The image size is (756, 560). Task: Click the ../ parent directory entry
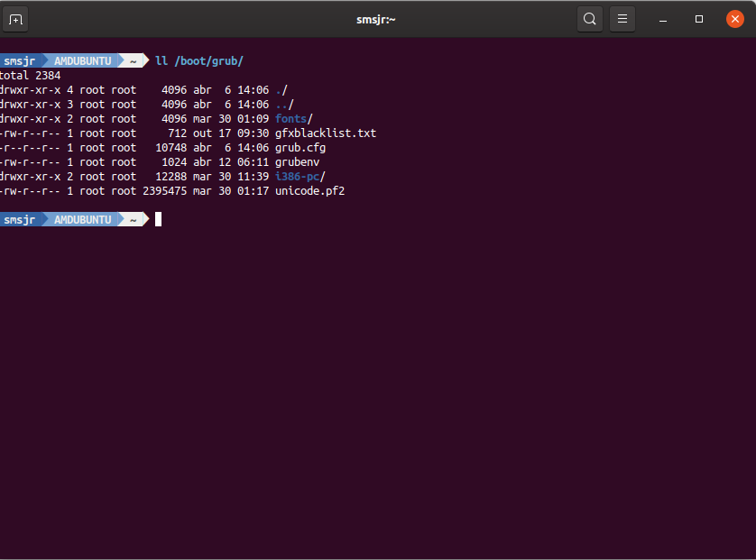point(284,105)
